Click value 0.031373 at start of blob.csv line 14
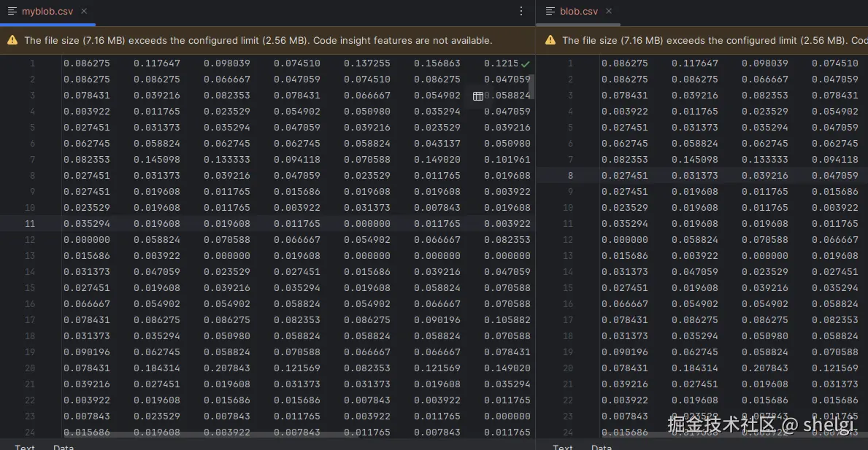868x450 pixels. [x=624, y=272]
